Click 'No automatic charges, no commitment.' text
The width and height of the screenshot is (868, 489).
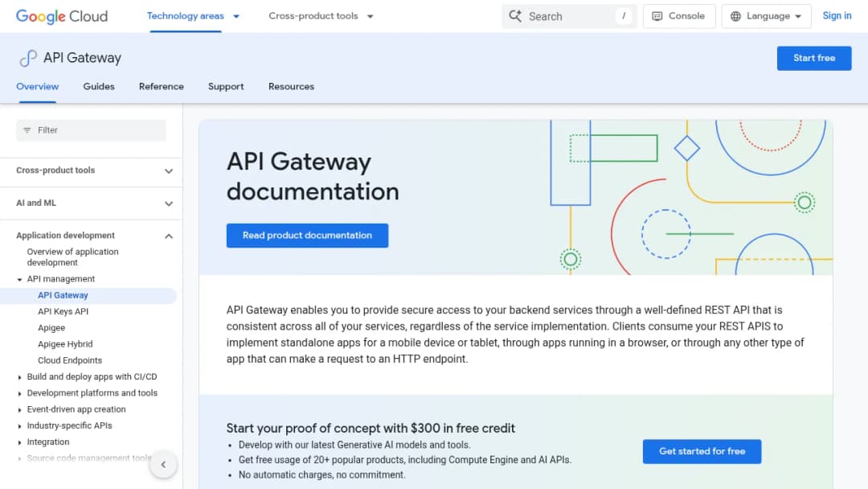321,475
